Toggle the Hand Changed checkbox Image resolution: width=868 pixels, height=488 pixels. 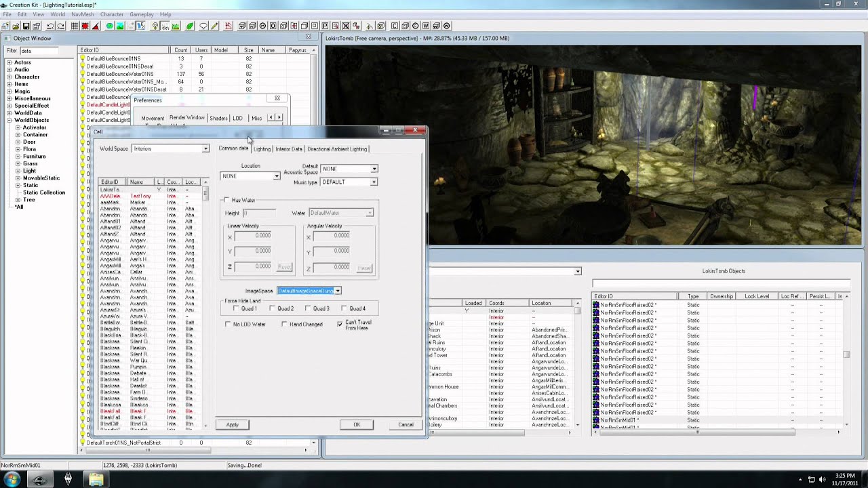coord(284,324)
